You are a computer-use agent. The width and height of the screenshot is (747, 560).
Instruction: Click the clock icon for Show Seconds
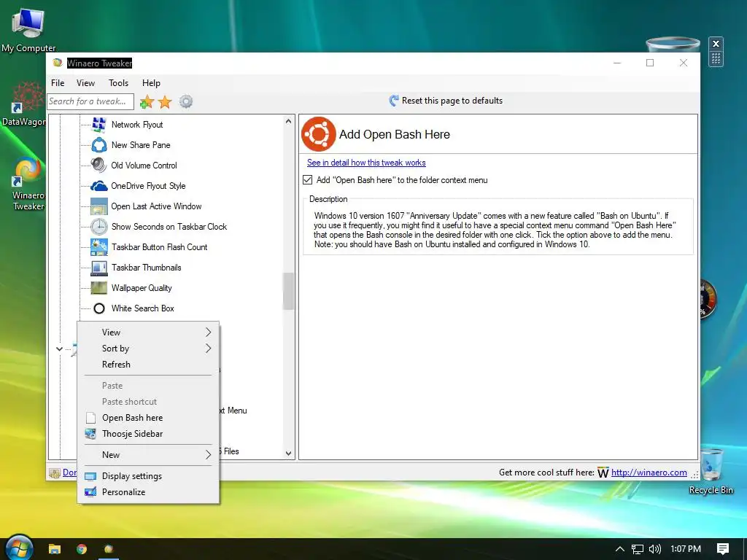[99, 227]
